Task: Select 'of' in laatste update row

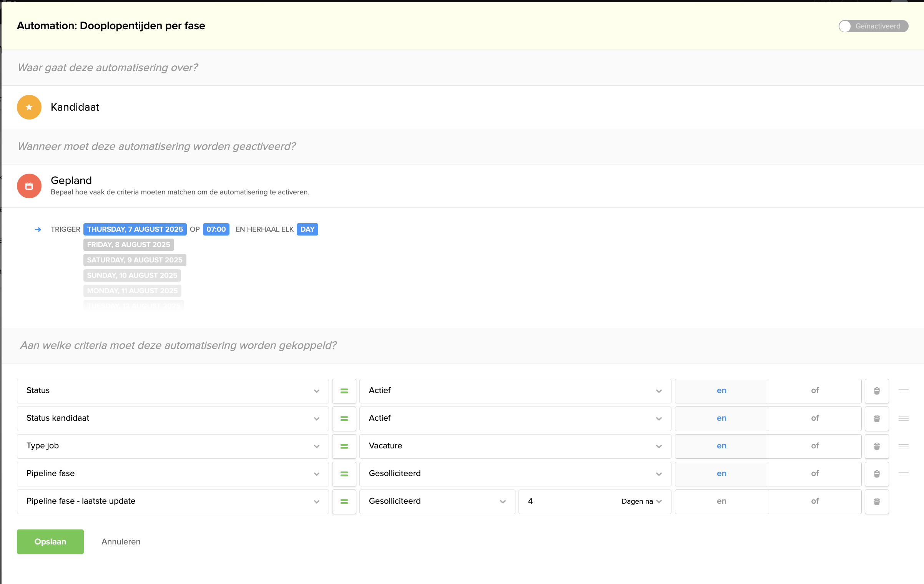Action: tap(815, 501)
